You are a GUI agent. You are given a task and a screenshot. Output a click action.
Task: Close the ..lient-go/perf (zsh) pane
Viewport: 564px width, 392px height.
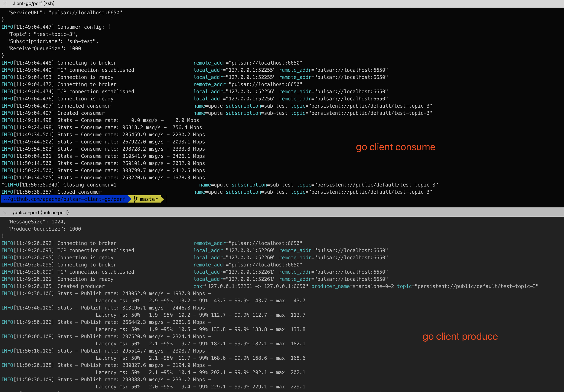click(x=5, y=3)
